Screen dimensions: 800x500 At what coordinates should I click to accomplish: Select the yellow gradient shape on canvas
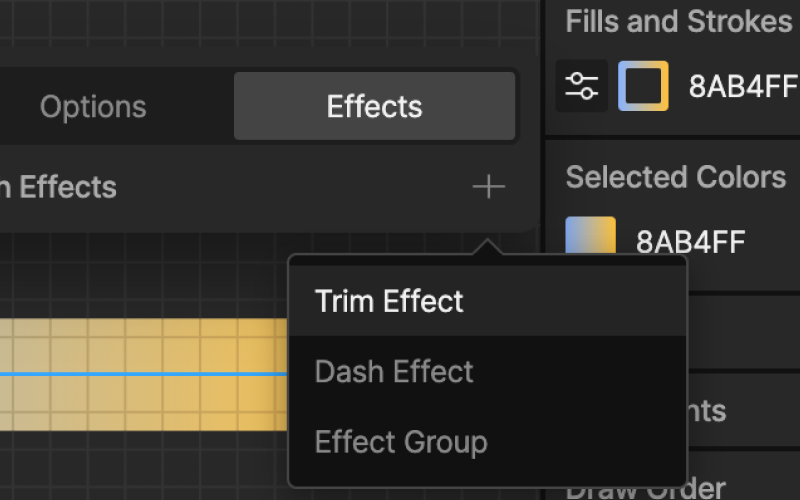point(143,347)
